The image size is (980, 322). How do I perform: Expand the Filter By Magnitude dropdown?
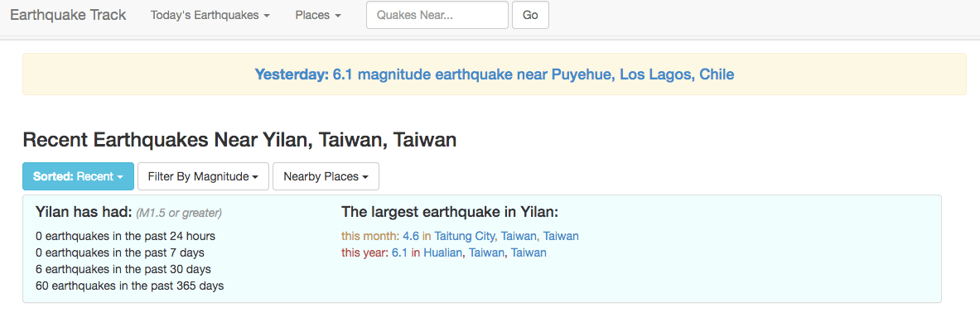point(203,176)
